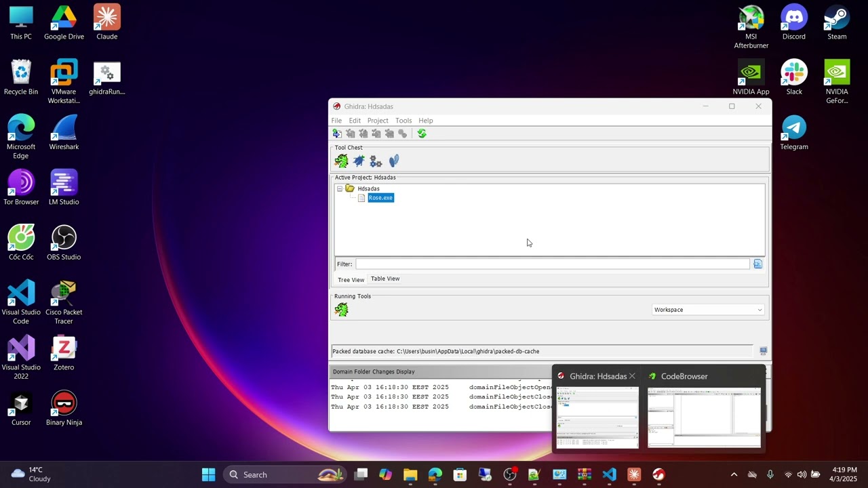
Task: Show hidden system tray icons chevron
Action: click(x=734, y=474)
